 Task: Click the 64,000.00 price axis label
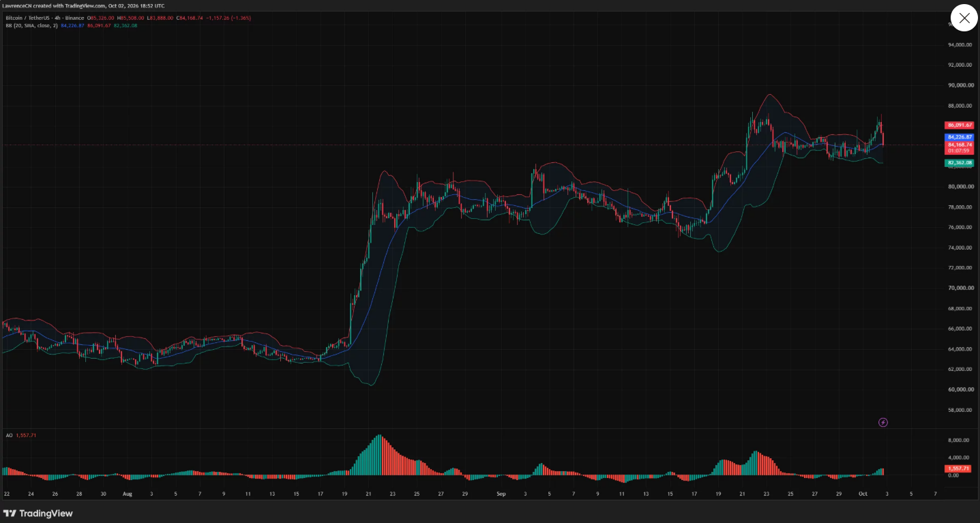click(960, 349)
